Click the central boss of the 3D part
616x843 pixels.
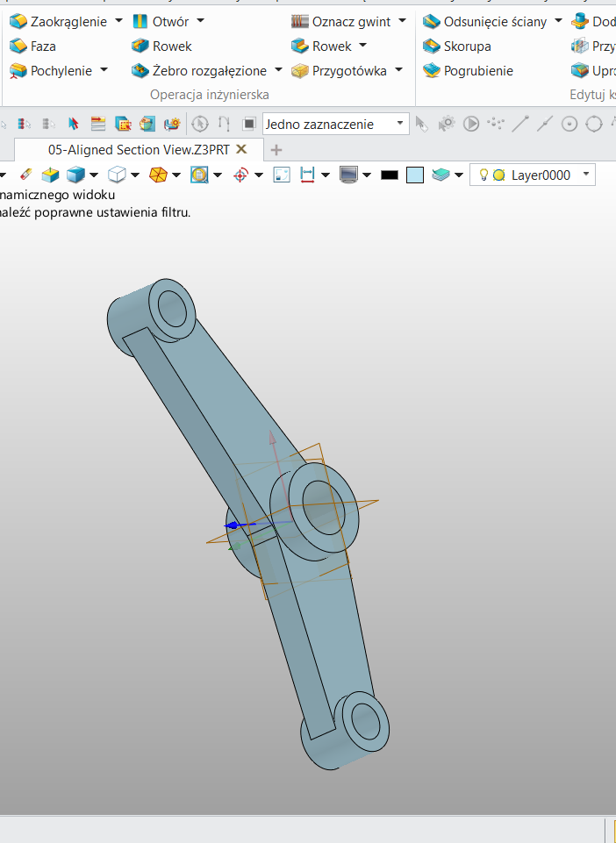(319, 505)
